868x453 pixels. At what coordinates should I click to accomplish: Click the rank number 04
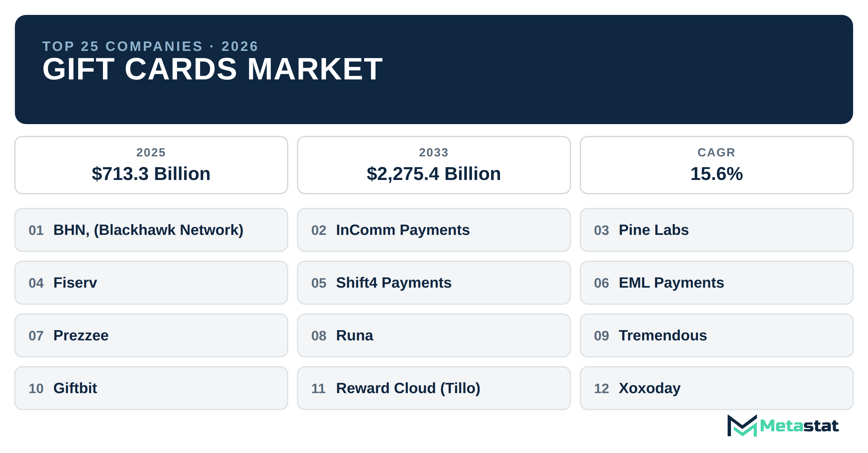(36, 283)
